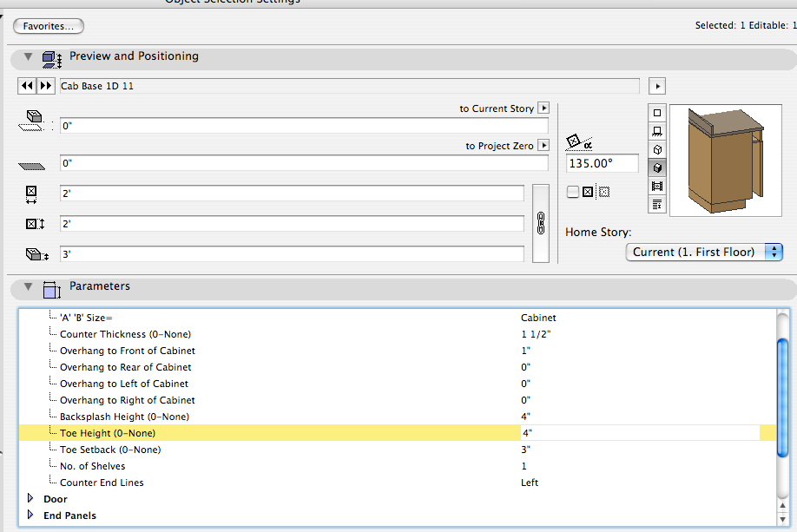Select the No. of Shelves row

(398, 466)
